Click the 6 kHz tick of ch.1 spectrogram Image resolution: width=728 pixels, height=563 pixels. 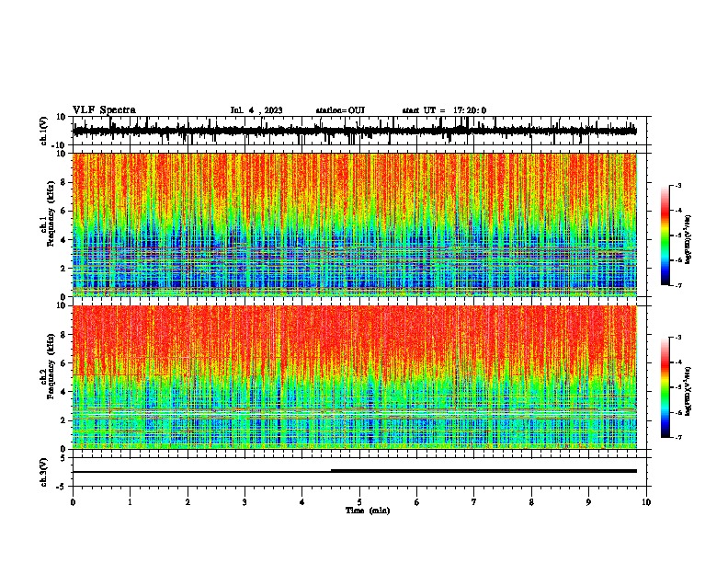tap(63, 211)
